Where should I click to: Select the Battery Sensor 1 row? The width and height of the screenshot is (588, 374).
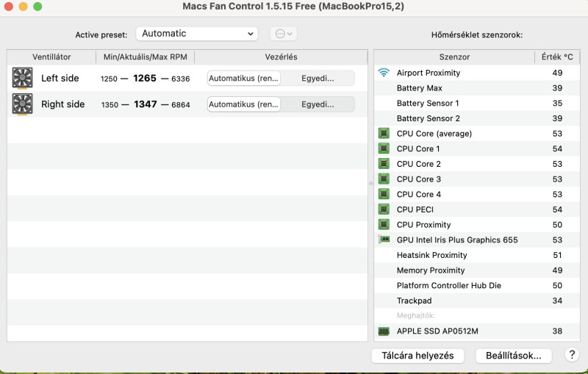click(476, 103)
